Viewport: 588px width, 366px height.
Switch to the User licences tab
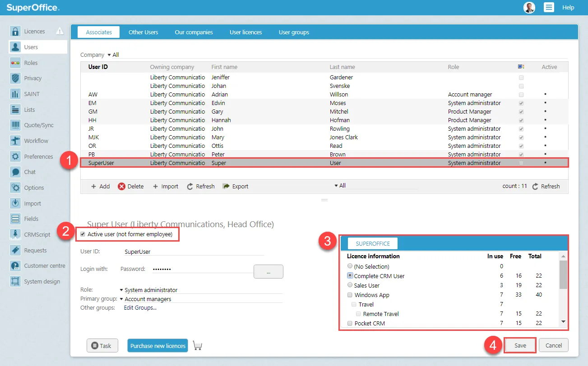(245, 32)
